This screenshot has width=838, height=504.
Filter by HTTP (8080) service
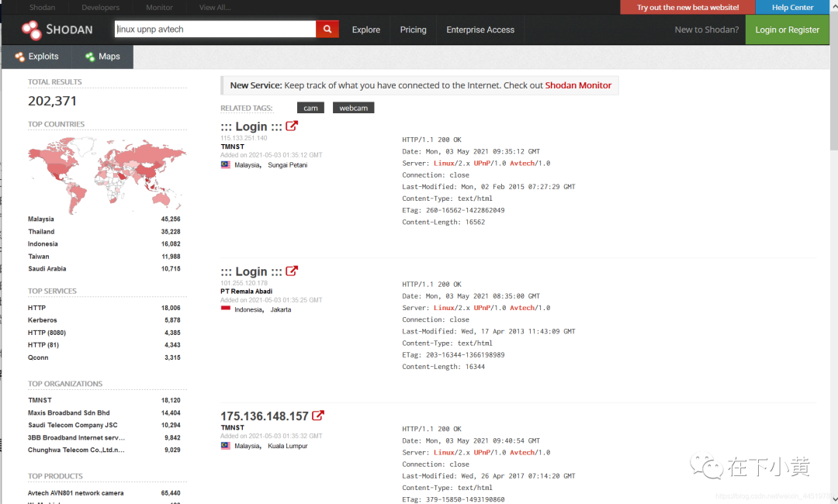coord(47,333)
